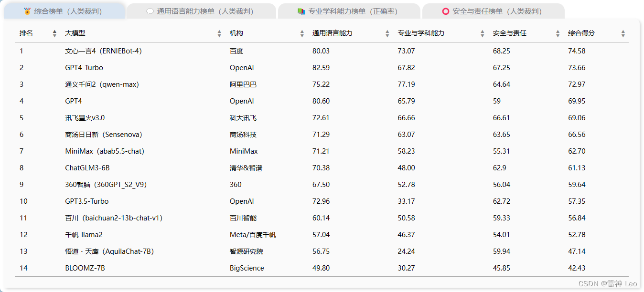Select the 悟道·天鹰（AquilaChat-7B）model cell

[109, 251]
